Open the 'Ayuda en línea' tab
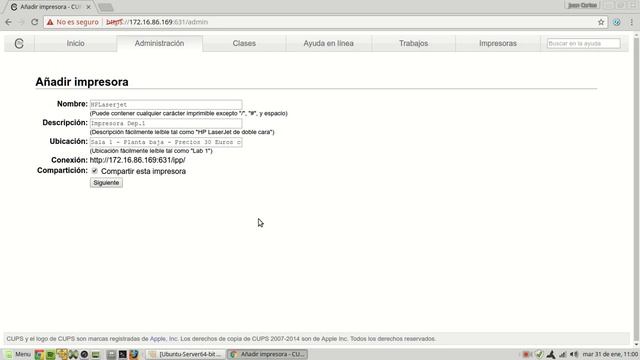This screenshot has height=360, width=640. click(328, 43)
